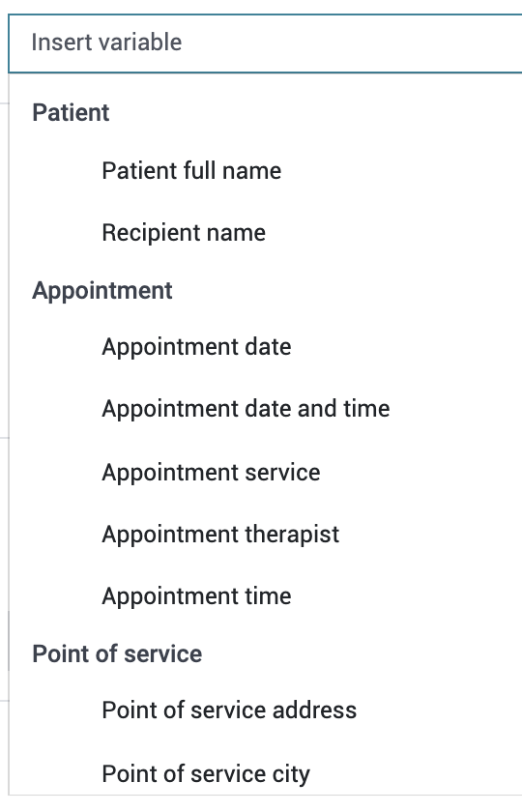Pick Appointment date and time option

[265, 409]
